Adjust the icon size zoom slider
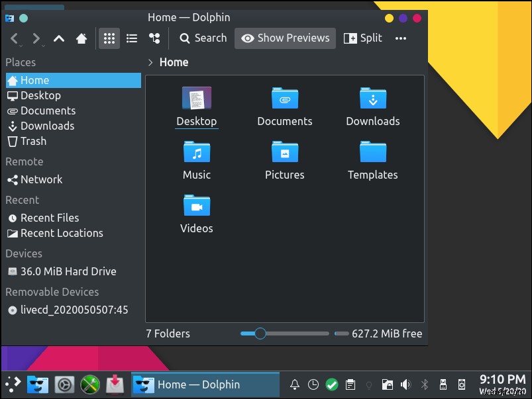532x399 pixels. coord(260,333)
